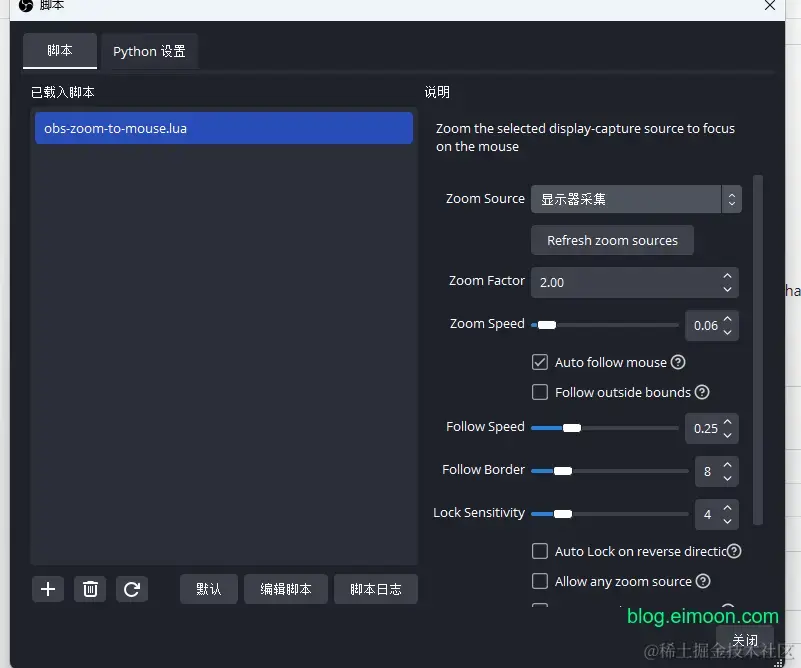801x668 pixels.
Task: Click the Follow Speed 0.25 value field
Action: click(712, 428)
